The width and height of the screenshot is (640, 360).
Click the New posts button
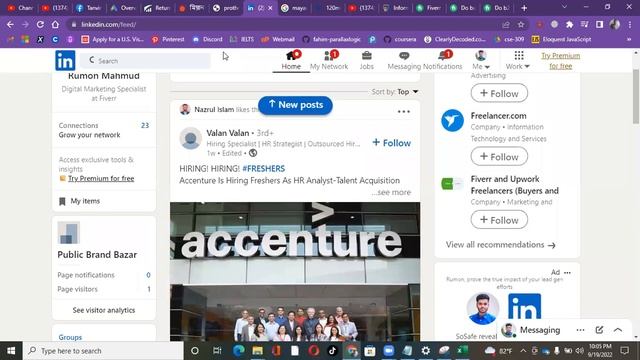295,105
